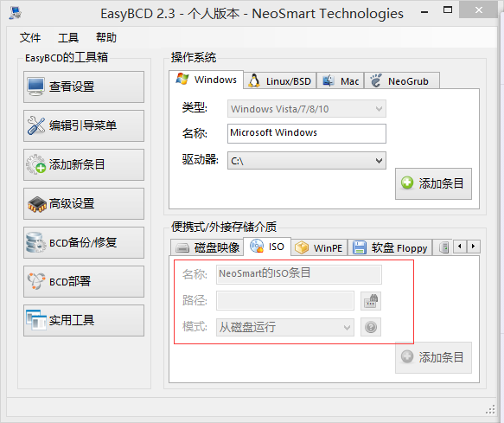Open 实用工具 useful utilities

click(84, 320)
